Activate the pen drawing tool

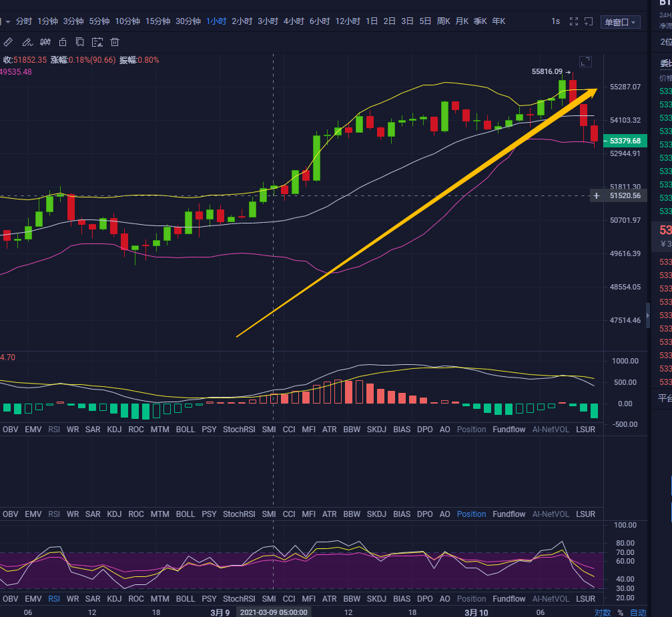(x=27, y=42)
